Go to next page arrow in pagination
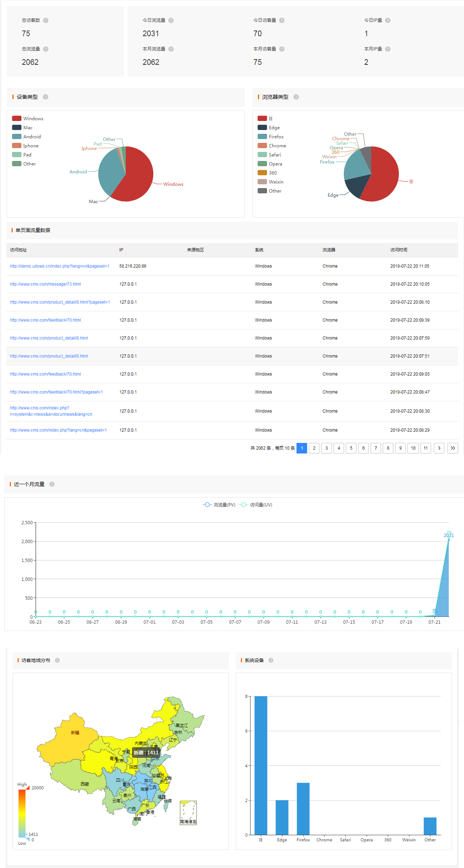 tap(439, 448)
